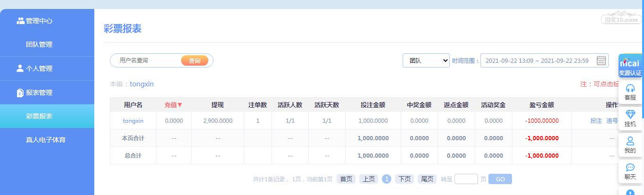Image resolution: width=644 pixels, height=195 pixels.
Task: Click the 中奖金额 column header
Action: 419,105
